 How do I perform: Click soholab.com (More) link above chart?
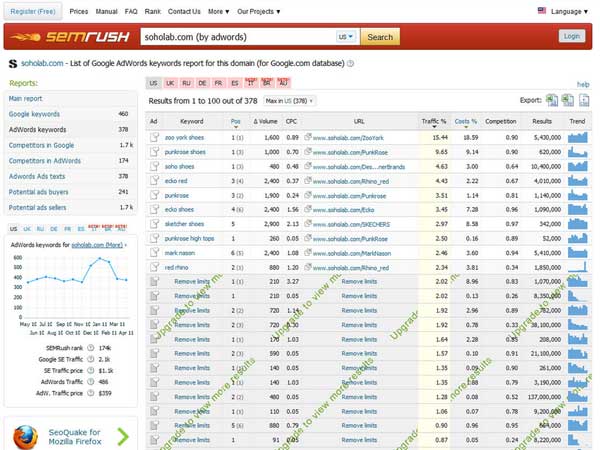point(97,245)
